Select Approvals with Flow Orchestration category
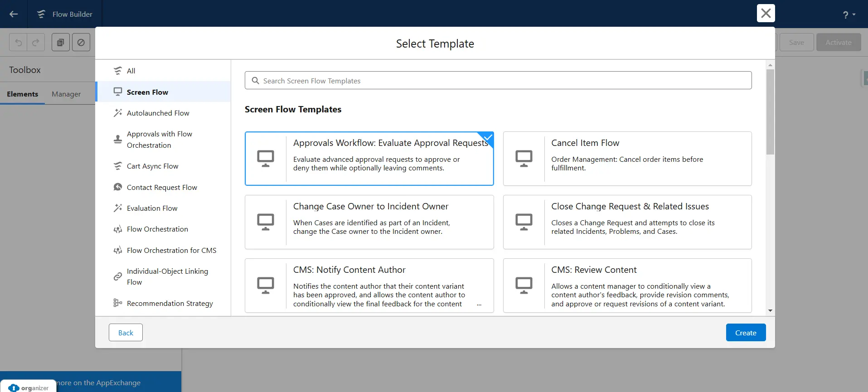868x392 pixels. tap(164, 140)
